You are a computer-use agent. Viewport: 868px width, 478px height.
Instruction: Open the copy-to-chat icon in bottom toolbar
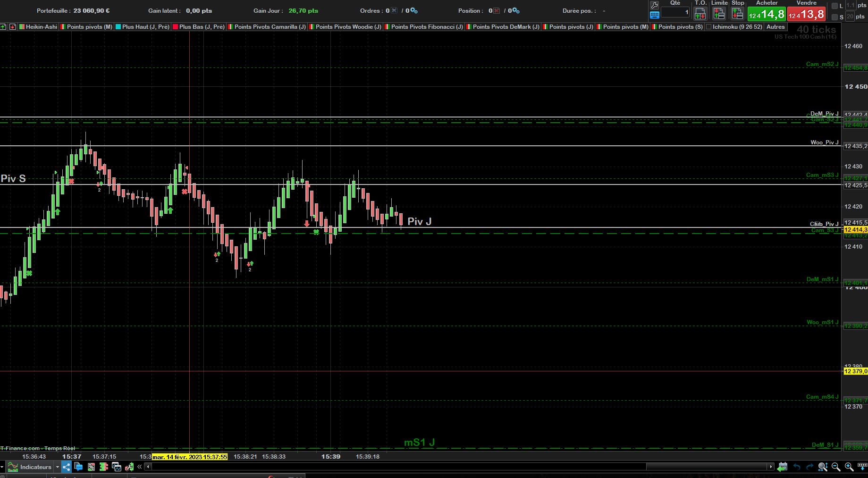[x=78, y=467]
